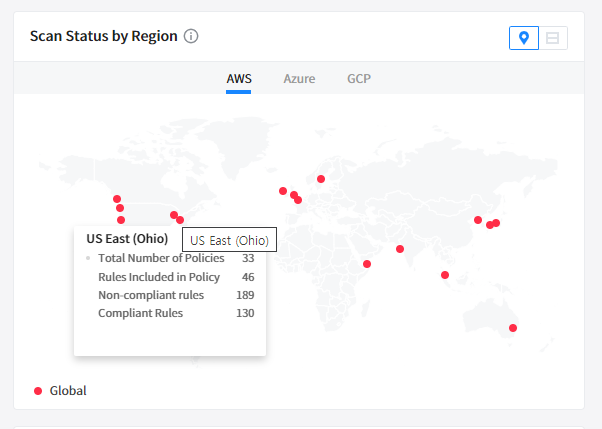This screenshot has height=429, width=602.
Task: Switch to map view with the pin icon
Action: pos(523,38)
